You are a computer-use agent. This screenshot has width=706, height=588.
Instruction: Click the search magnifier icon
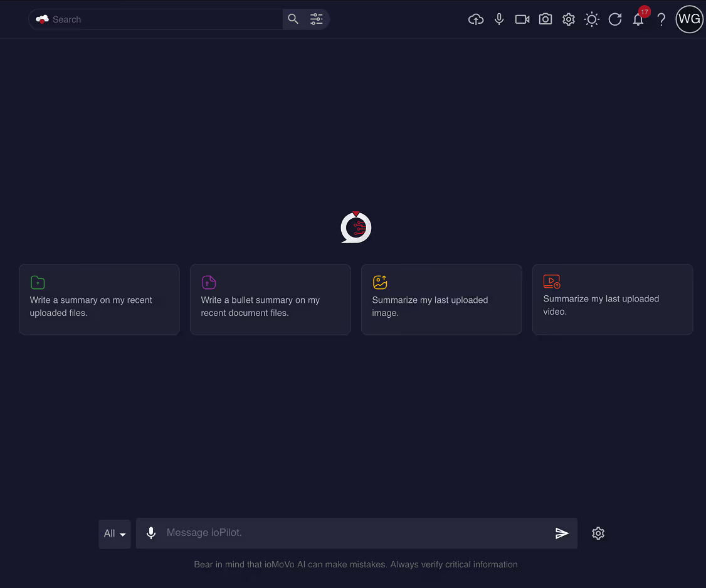tap(293, 19)
